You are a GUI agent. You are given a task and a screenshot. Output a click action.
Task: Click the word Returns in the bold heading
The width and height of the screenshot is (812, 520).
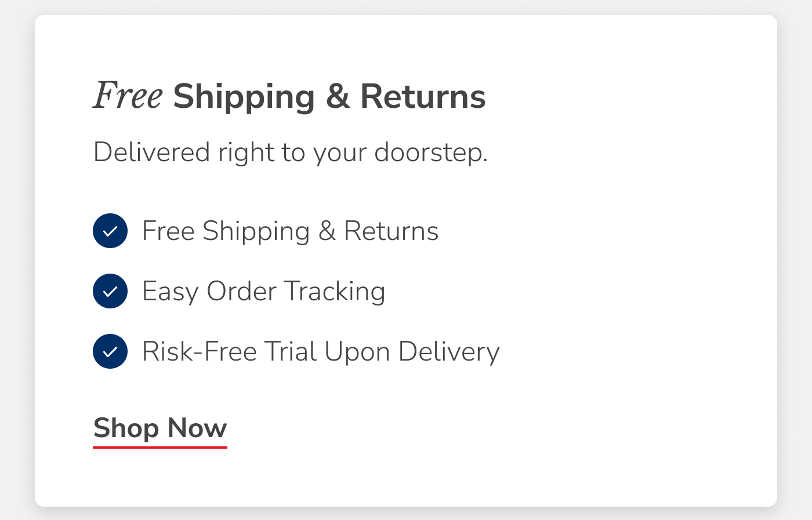(x=423, y=96)
